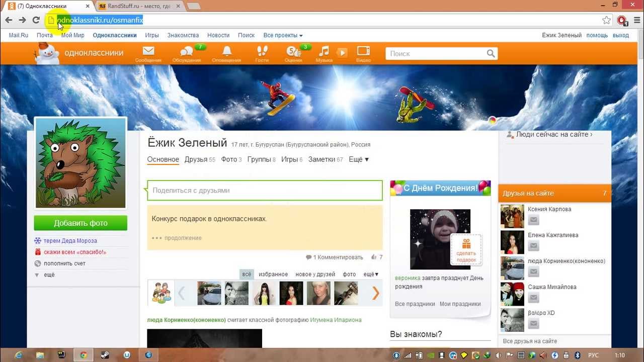
Task: Click the сделать подарок gift button
Action: pyautogui.click(x=466, y=249)
